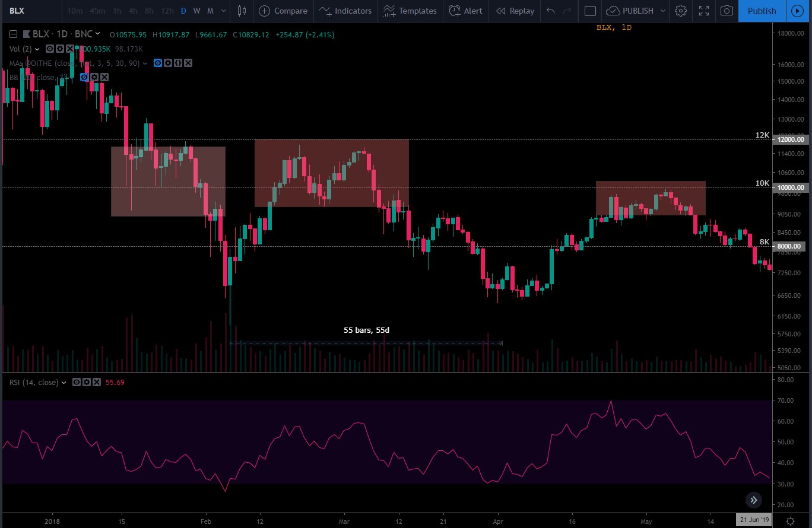Select the 10m timeframe
Screen dimensions: 812x528
75,11
